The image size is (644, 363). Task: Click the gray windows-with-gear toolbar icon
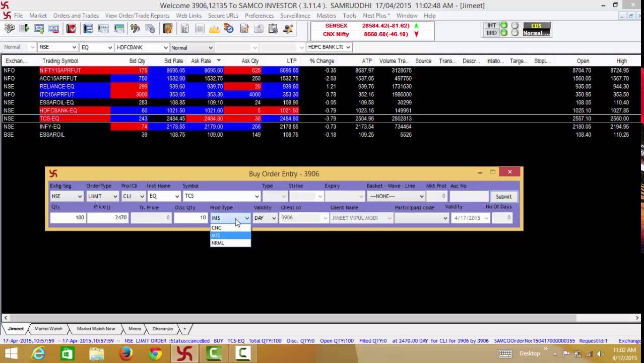tap(150, 29)
